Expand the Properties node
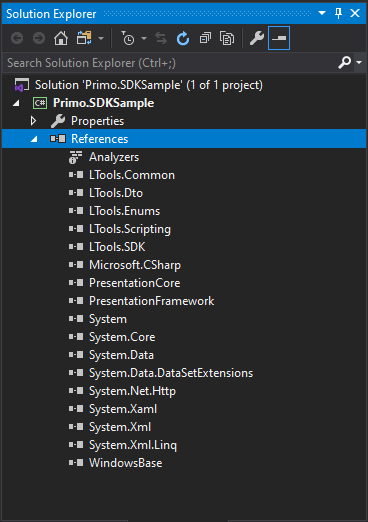This screenshot has height=522, width=368. (x=33, y=121)
